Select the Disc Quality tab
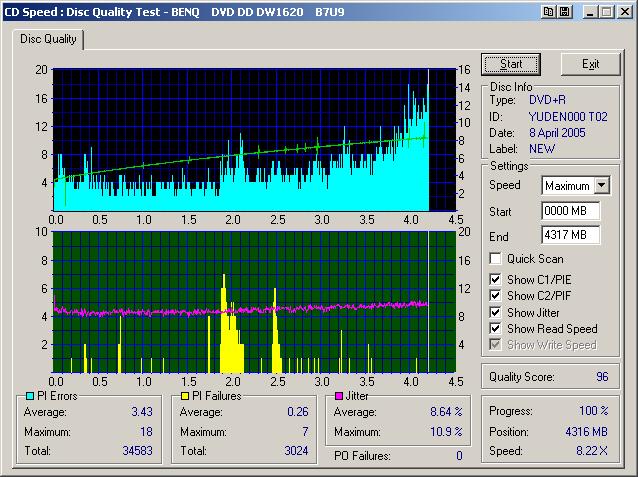This screenshot has width=638, height=477. click(x=48, y=39)
